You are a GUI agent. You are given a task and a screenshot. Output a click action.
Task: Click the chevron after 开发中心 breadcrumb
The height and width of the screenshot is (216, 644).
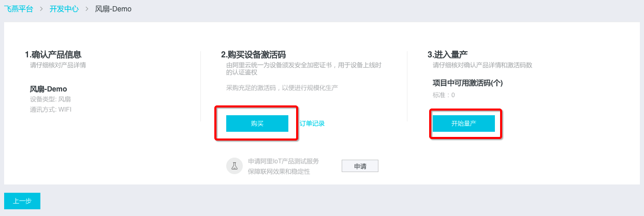(87, 9)
